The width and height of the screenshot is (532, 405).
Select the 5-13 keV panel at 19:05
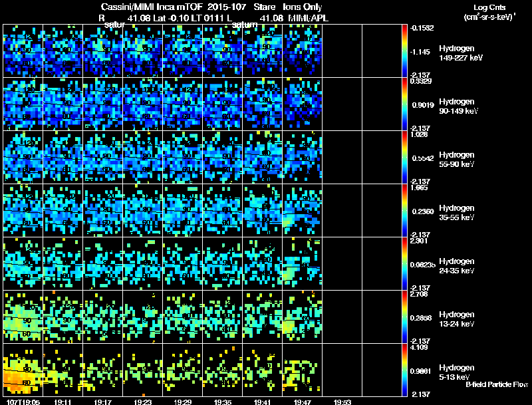point(23,370)
